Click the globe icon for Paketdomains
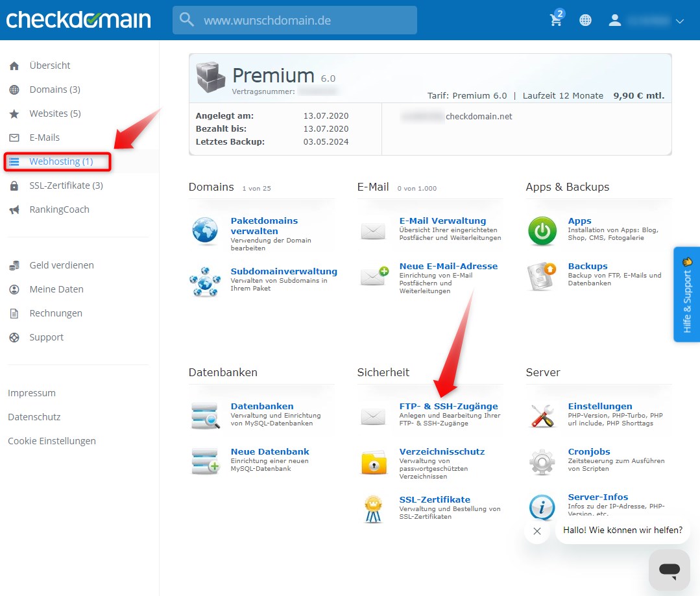700x596 pixels. tap(206, 231)
